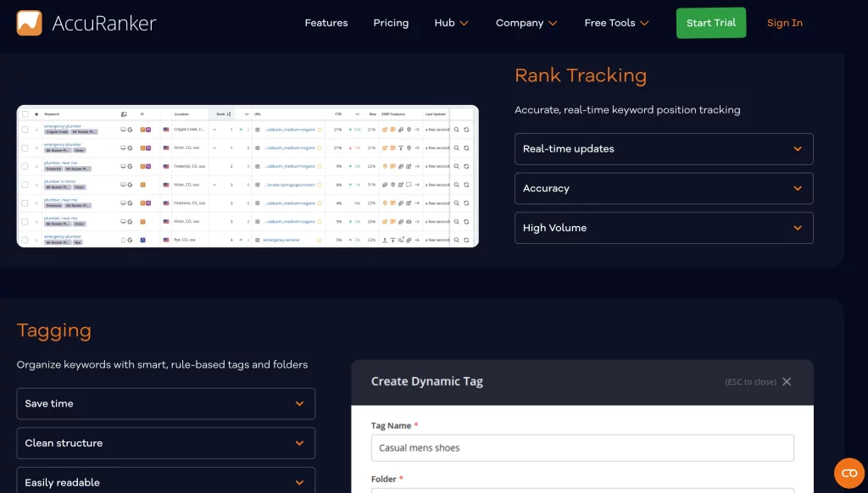Click the Frederick, CO, usa location cell
Screen dimensions: 868x493
(x=189, y=166)
